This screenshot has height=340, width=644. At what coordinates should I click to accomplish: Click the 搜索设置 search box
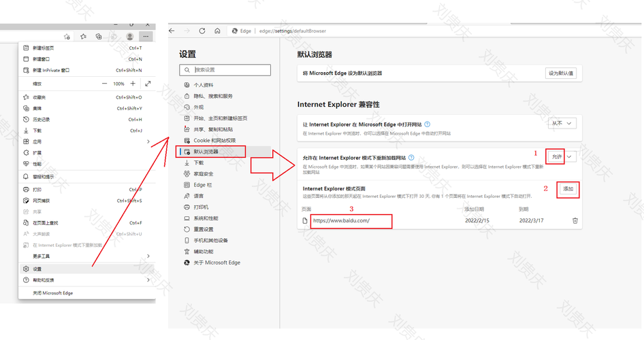point(225,70)
